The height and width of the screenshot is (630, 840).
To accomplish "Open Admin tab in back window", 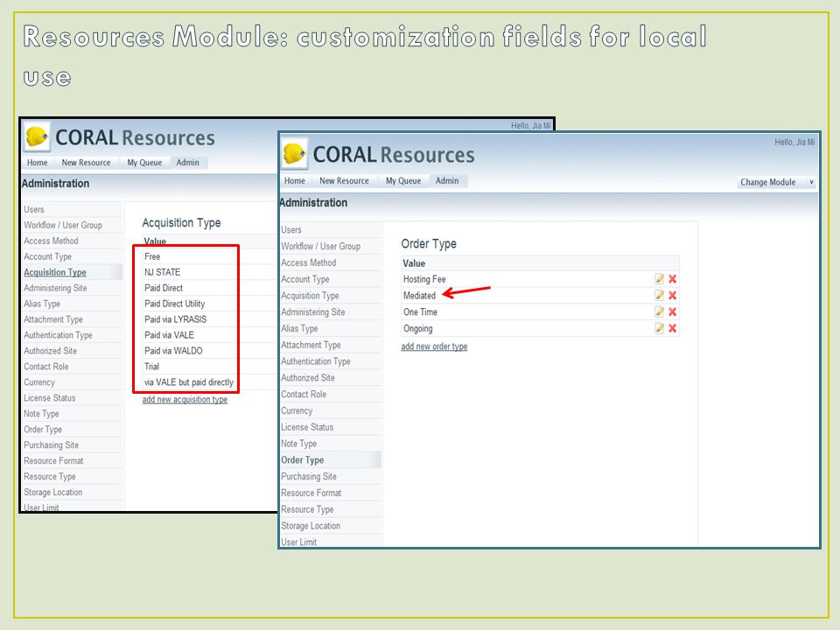I will pos(188,163).
